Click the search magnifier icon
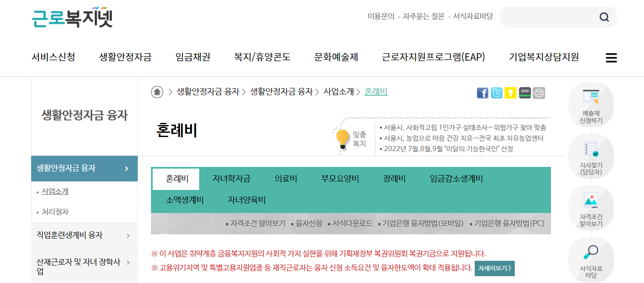 604,17
